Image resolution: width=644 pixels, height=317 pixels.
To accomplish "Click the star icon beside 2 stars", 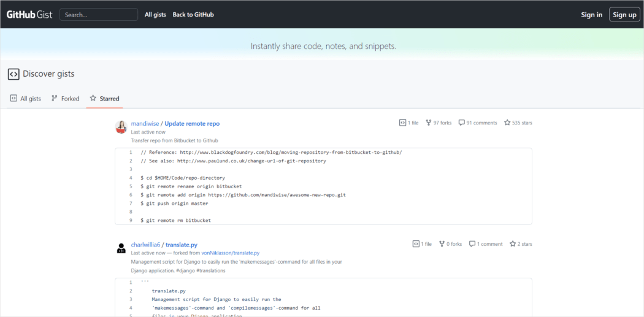I will point(513,243).
